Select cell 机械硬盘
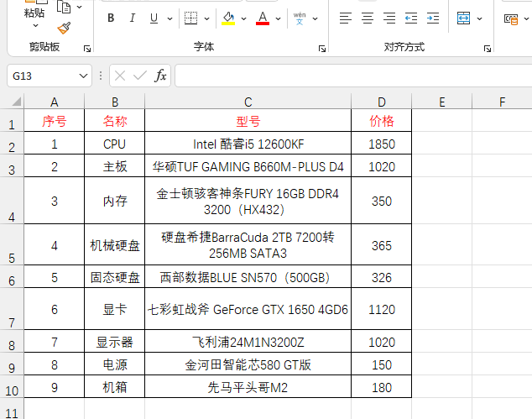532x419 pixels. point(115,245)
